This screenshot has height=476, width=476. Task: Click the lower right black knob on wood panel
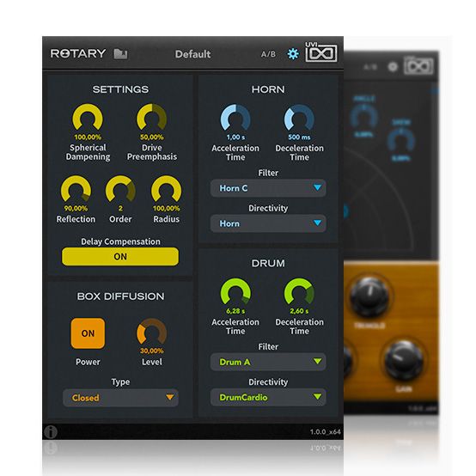point(404,360)
